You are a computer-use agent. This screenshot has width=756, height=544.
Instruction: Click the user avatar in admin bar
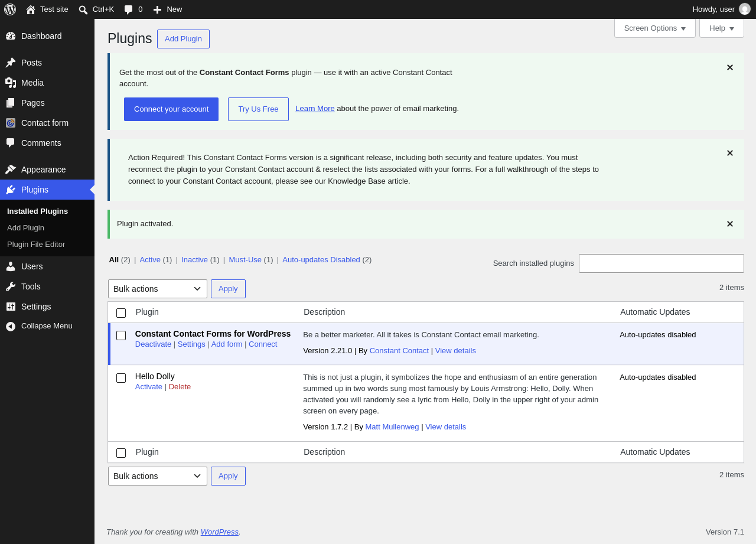[745, 9]
